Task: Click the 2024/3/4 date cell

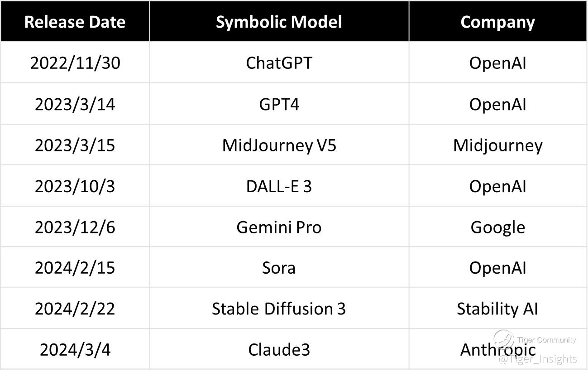Action: click(75, 350)
